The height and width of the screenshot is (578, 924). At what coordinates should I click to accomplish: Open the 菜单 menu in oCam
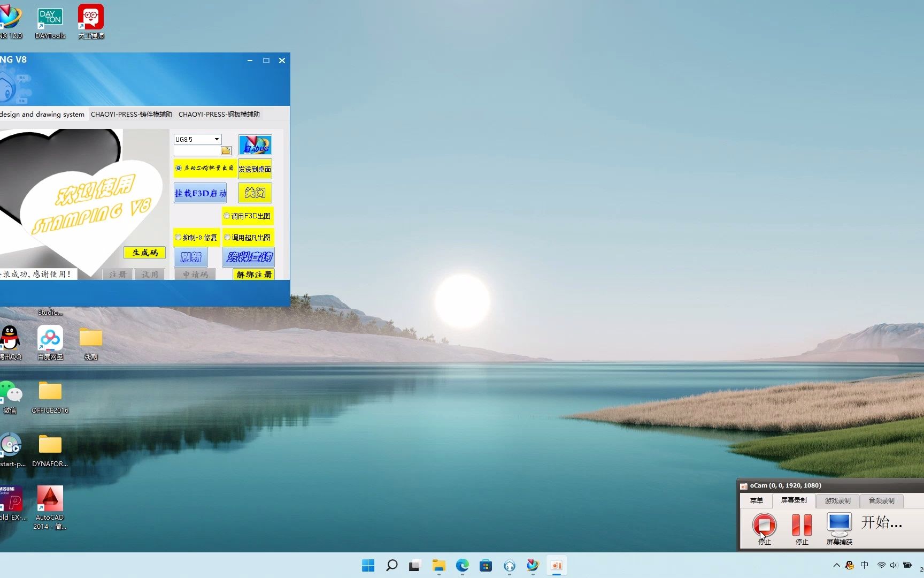[756, 501]
